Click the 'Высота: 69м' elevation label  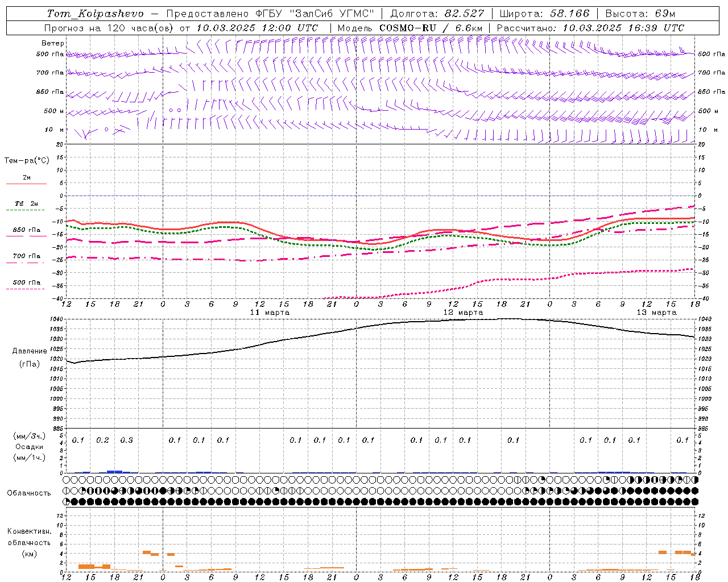640,14
